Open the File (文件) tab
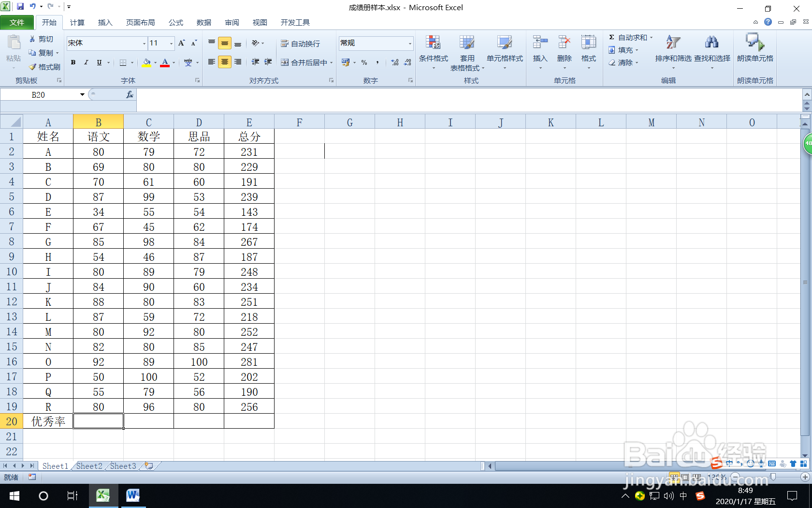This screenshot has height=508, width=812. pos(17,22)
